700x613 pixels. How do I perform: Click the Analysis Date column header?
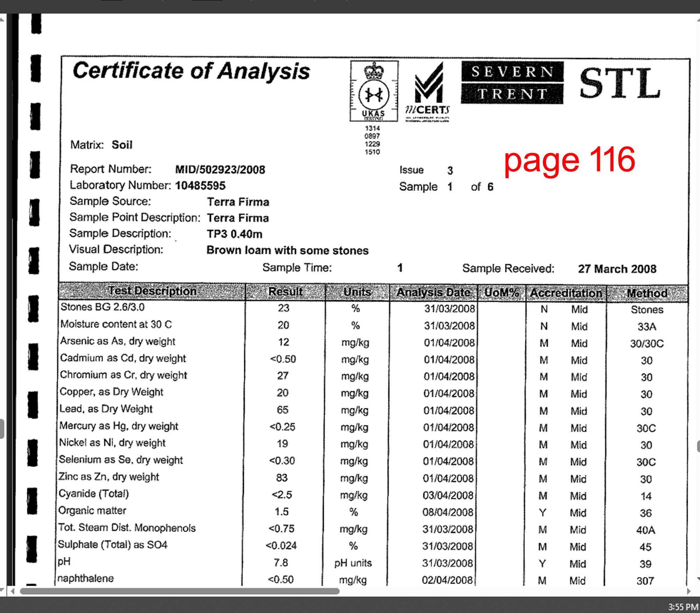[x=433, y=292]
